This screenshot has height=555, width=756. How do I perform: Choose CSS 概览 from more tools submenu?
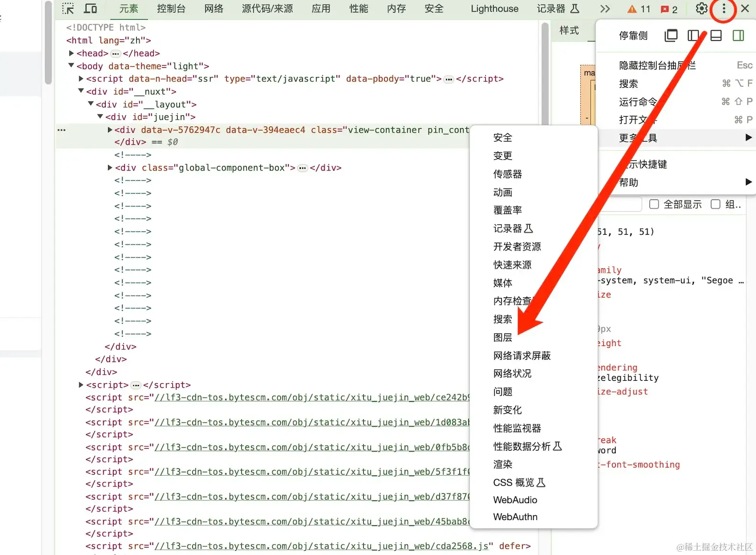point(534,482)
